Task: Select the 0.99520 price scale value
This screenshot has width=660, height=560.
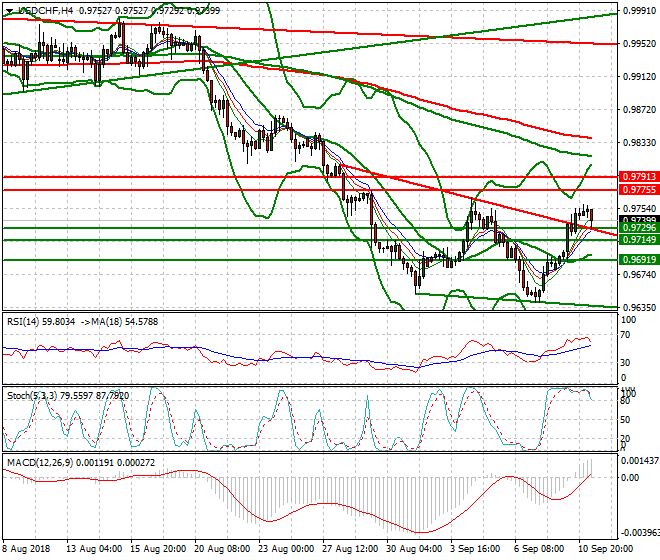Action: point(639,44)
